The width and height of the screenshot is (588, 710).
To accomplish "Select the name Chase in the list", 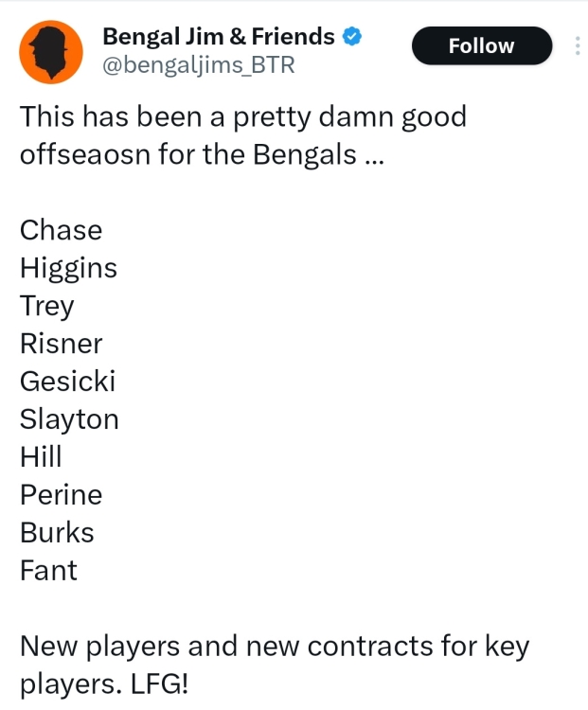I will [x=61, y=230].
